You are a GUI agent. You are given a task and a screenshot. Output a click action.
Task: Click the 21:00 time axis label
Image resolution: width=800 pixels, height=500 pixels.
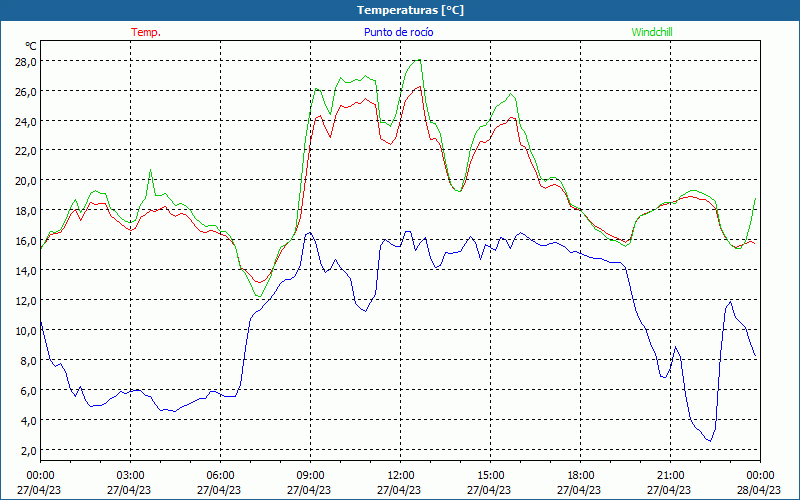click(x=670, y=475)
